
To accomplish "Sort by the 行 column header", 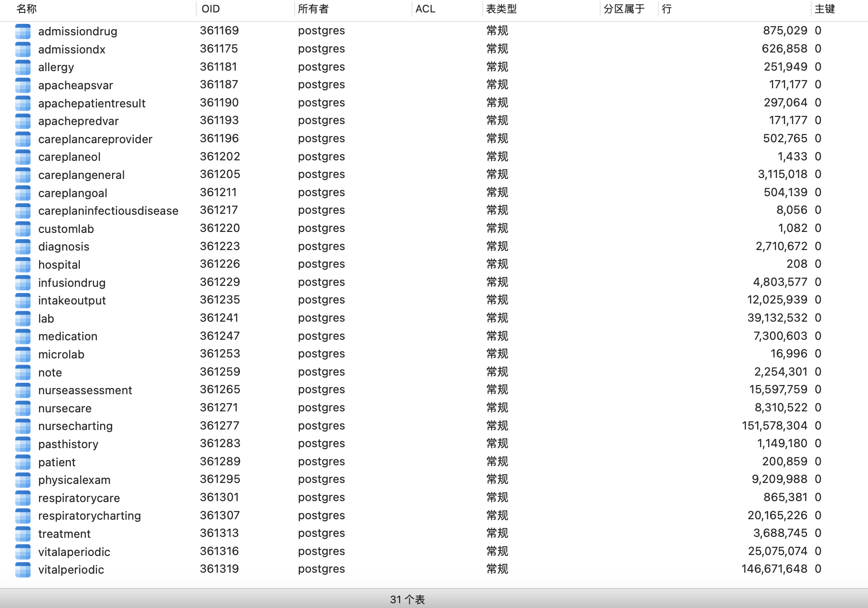I will 667,9.
